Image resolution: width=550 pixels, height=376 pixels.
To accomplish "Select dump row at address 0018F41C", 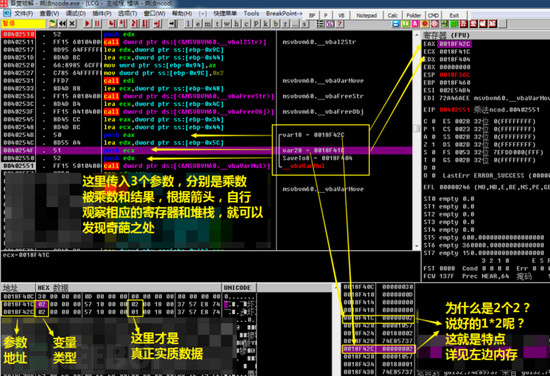I will 128,304.
